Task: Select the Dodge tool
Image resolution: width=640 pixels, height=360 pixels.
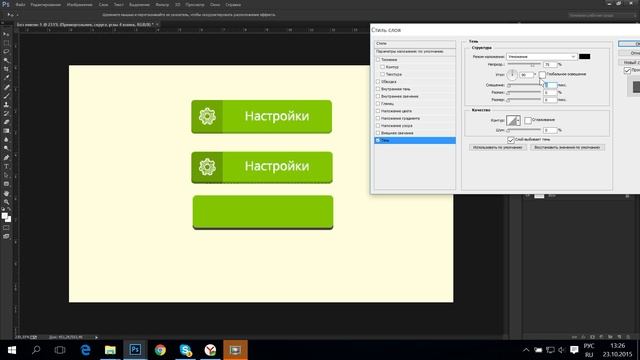Action: [x=6, y=149]
